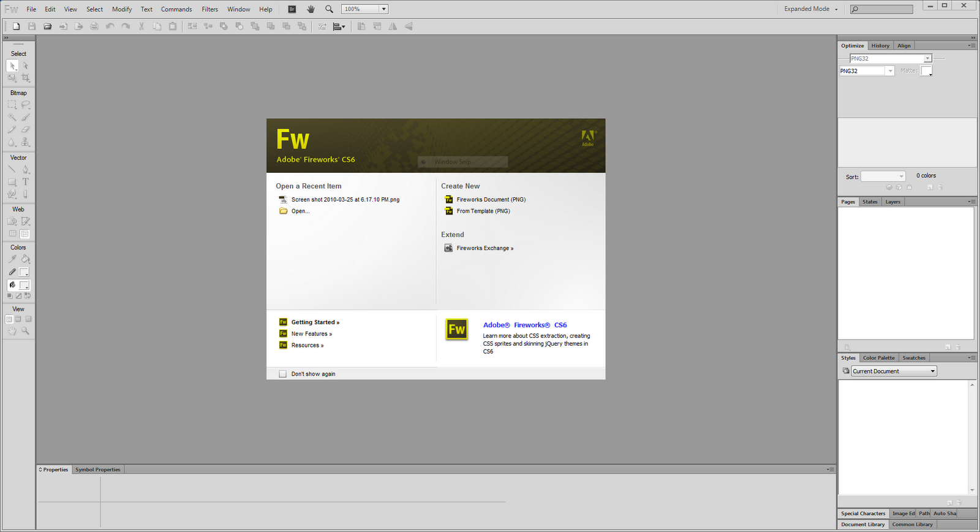This screenshot has height=532, width=980.
Task: Select the Pencil tool
Action: [12, 129]
